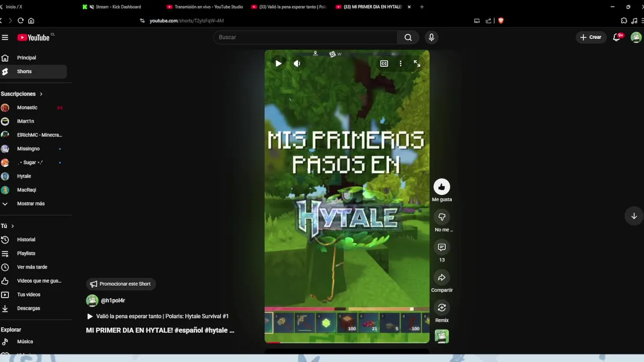Expand the Suscripciones section
Image resolution: width=644 pixels, height=362 pixels.
point(22,94)
